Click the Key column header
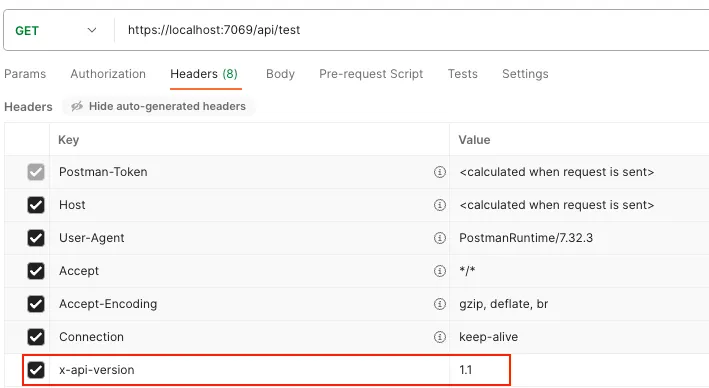The width and height of the screenshot is (709, 388). [x=249, y=140]
